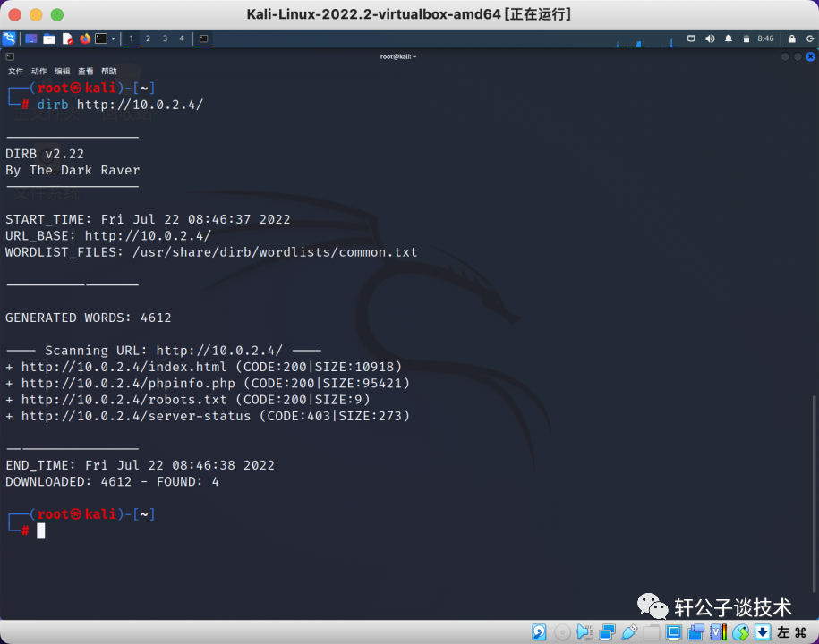
Task: Launch Firefox browser from the panel
Action: (x=85, y=38)
